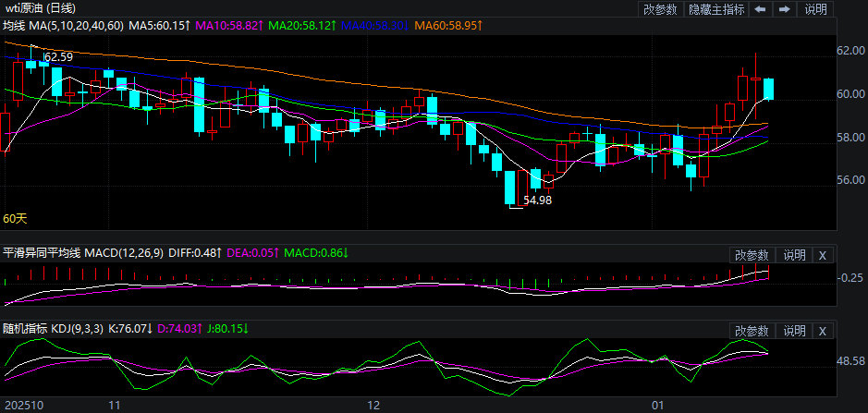Open 说明 for the main chart
The width and height of the screenshot is (868, 413).
pos(815,9)
